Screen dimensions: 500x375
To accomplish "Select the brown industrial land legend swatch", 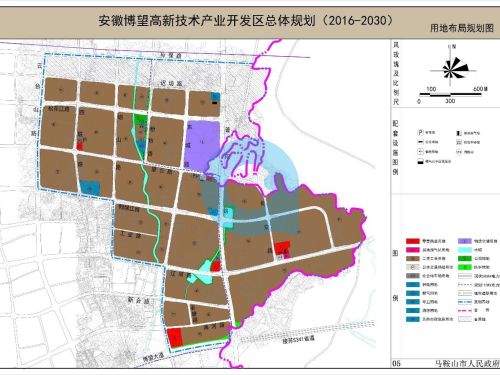I will 413,258.
